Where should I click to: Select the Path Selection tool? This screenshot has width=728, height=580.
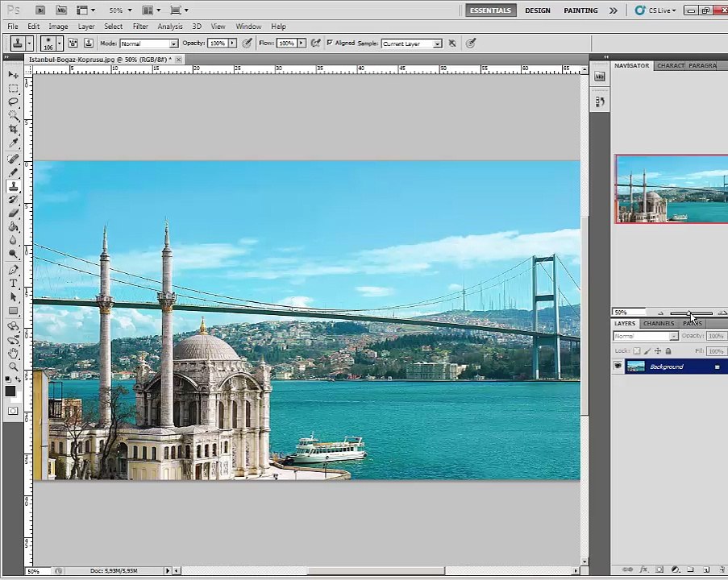click(x=13, y=297)
